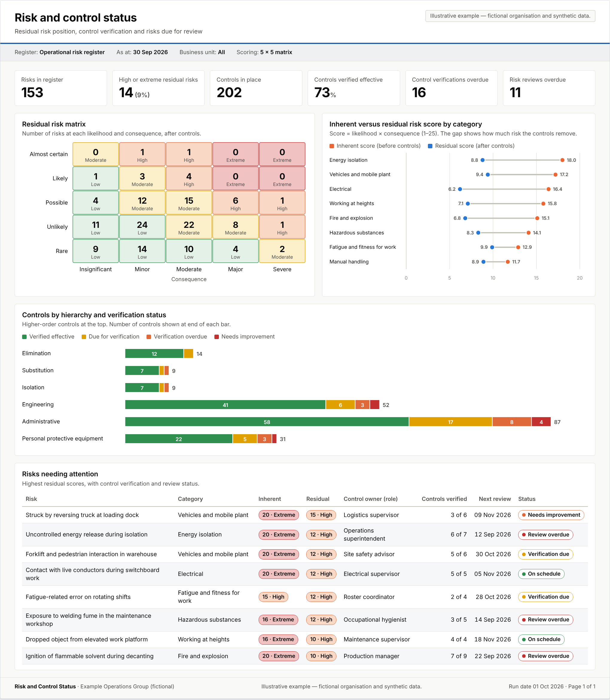Screen dimensions: 610x700
Task: Click the Elimination verified segment 12
Action: (154, 354)
